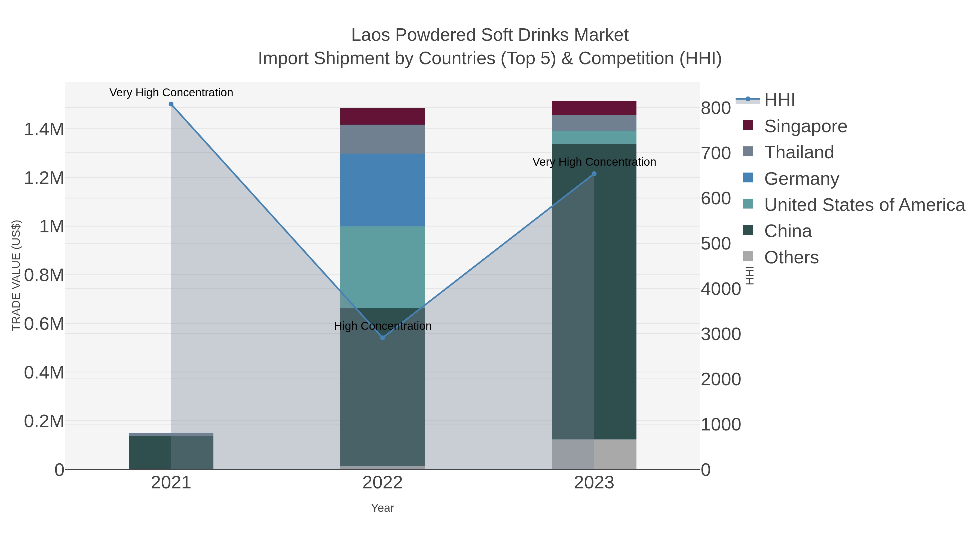980x551 pixels.
Task: Click 'Very High Concentration' annotation above 2021
Action: click(171, 93)
